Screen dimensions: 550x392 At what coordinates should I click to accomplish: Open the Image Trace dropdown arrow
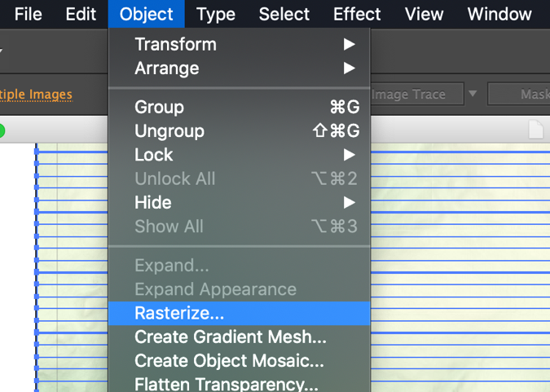[473, 94]
